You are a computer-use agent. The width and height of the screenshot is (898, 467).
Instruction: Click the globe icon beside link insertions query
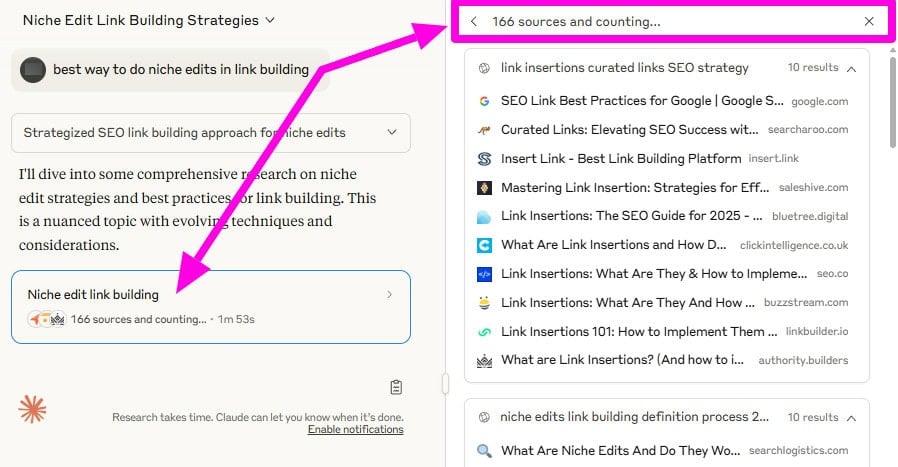[x=484, y=68]
